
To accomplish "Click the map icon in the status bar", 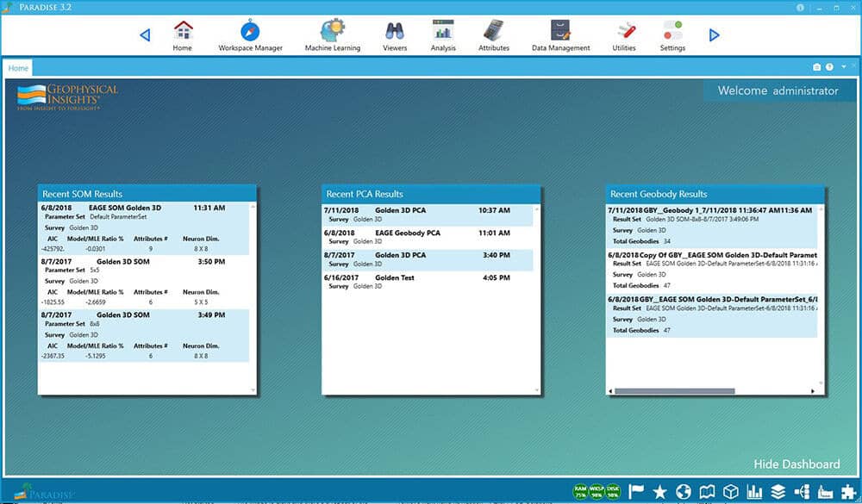I will (x=707, y=491).
